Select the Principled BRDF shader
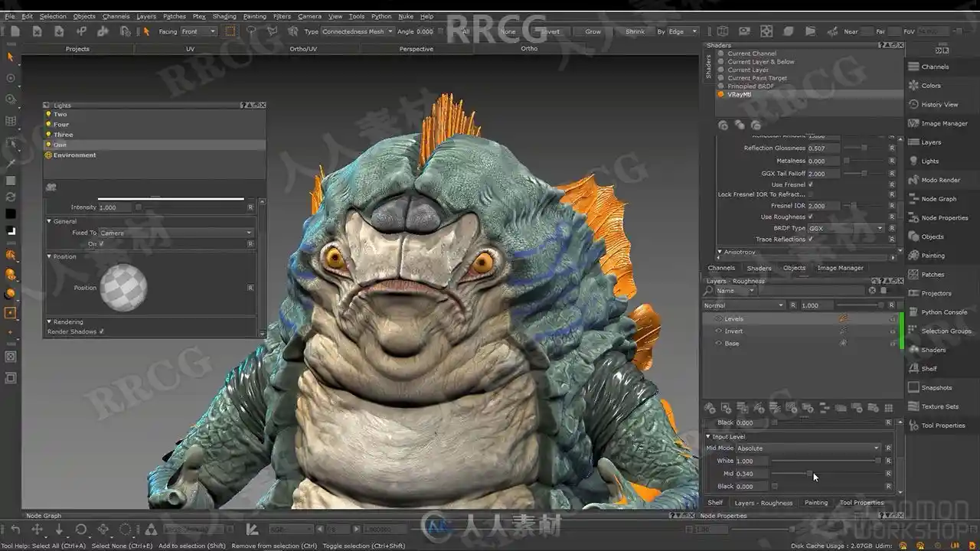 pos(750,86)
